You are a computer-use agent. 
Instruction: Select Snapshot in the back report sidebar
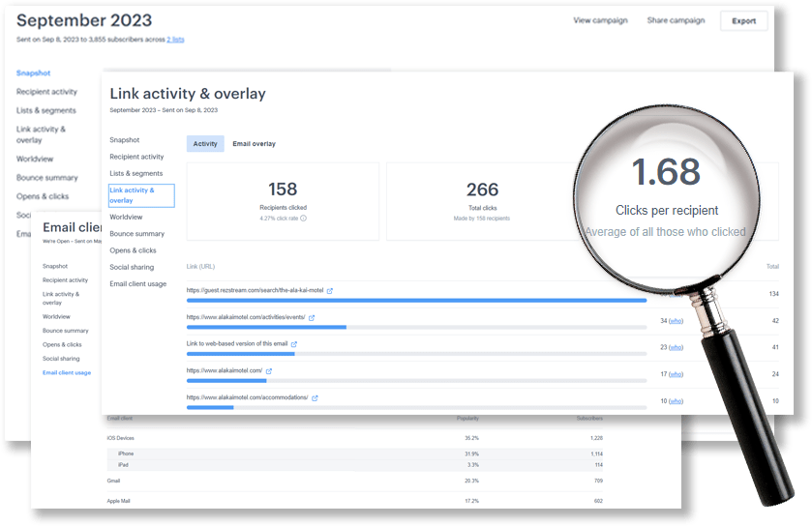33,73
